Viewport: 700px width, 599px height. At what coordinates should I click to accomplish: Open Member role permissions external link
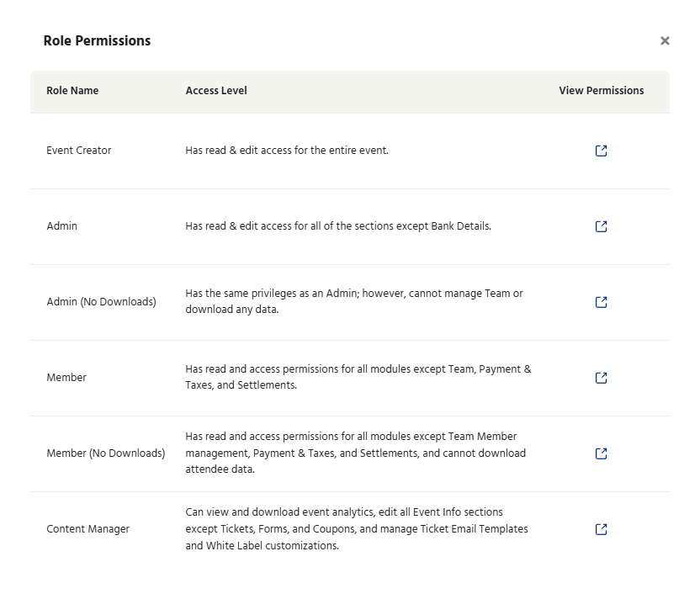601,378
